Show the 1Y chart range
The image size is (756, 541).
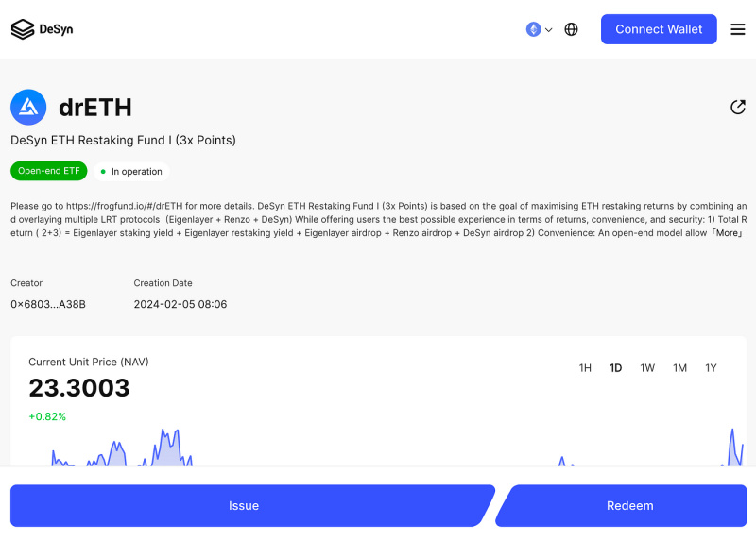[x=711, y=368]
